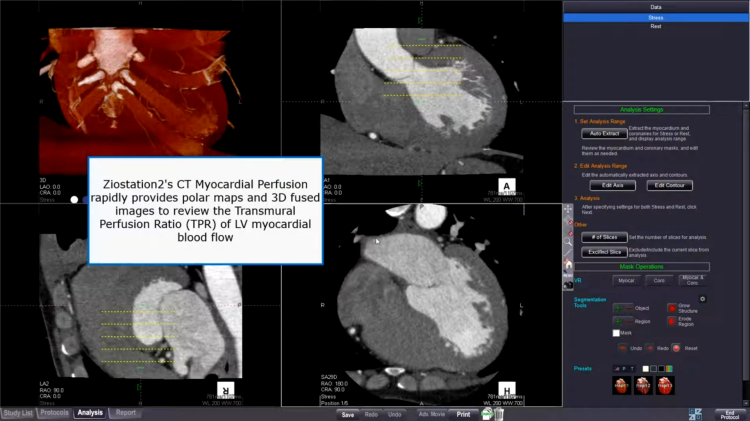Select the black background swatch
Image resolution: width=750 pixels, height=421 pixels.
661,369
